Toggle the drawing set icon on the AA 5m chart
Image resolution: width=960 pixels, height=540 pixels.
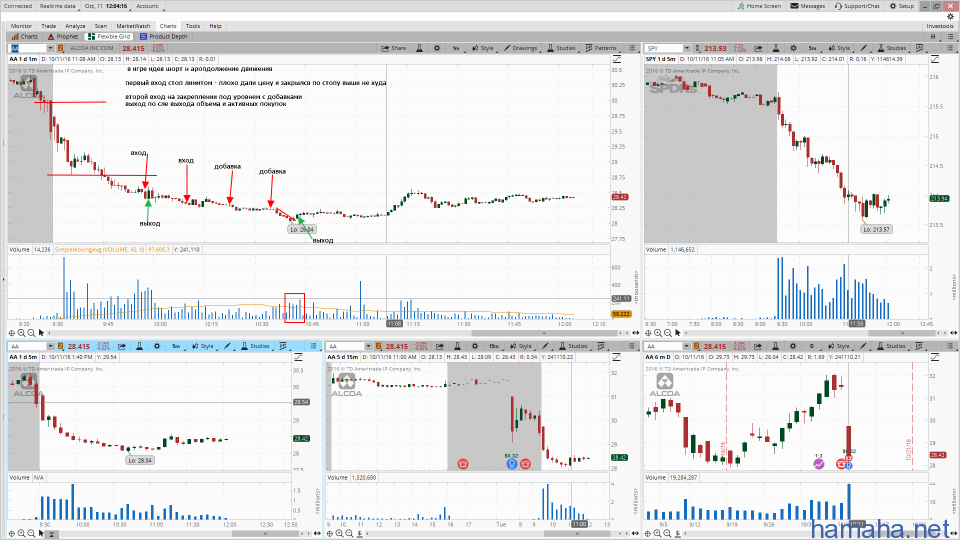298,357
